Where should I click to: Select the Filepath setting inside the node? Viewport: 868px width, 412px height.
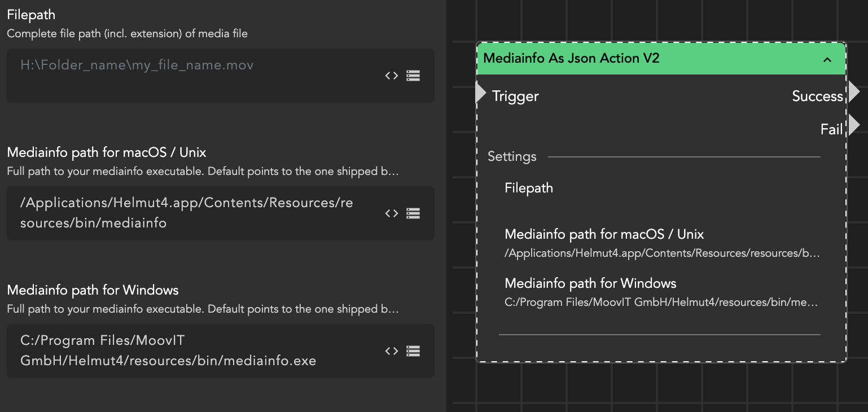pos(529,189)
